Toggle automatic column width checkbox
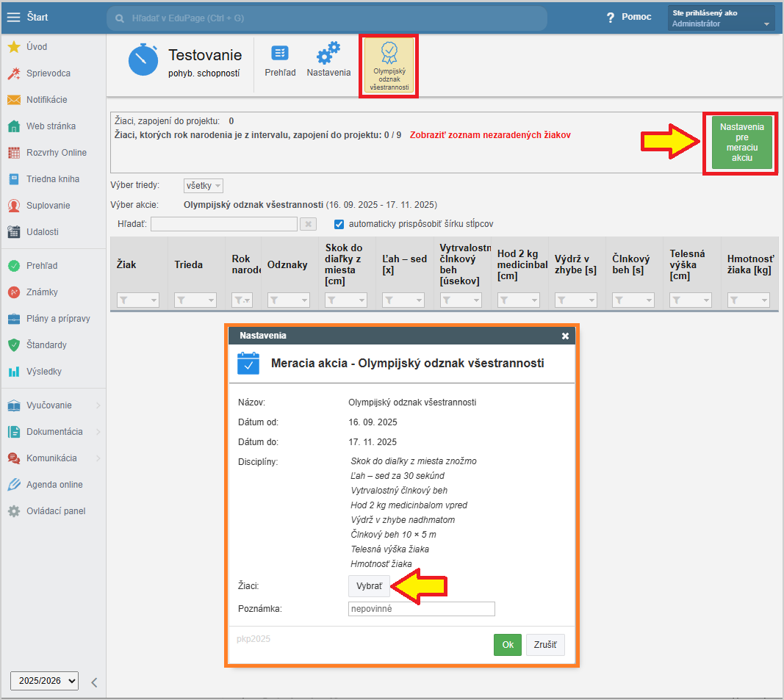The height and width of the screenshot is (700, 784). tap(339, 224)
